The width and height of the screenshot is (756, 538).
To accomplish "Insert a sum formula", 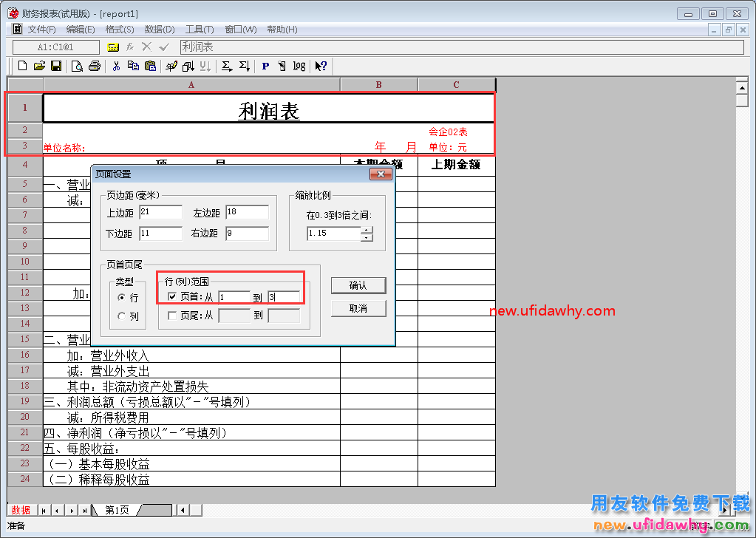I will [226, 67].
